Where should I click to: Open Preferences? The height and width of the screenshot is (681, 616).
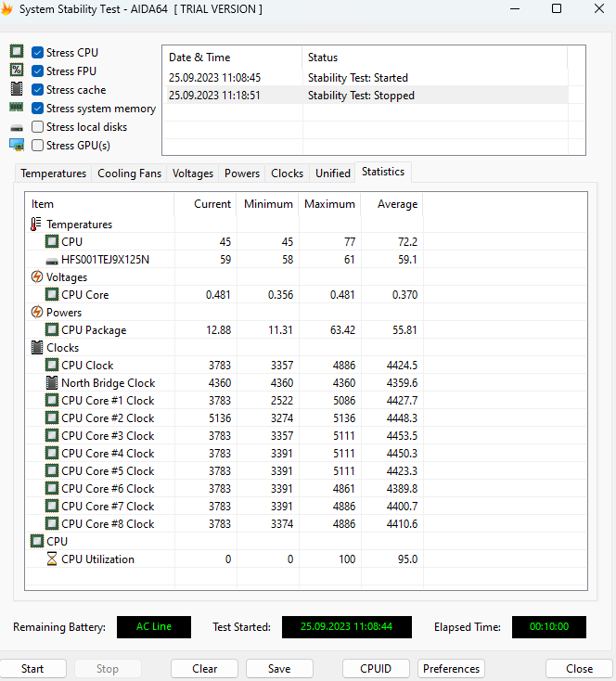(452, 668)
